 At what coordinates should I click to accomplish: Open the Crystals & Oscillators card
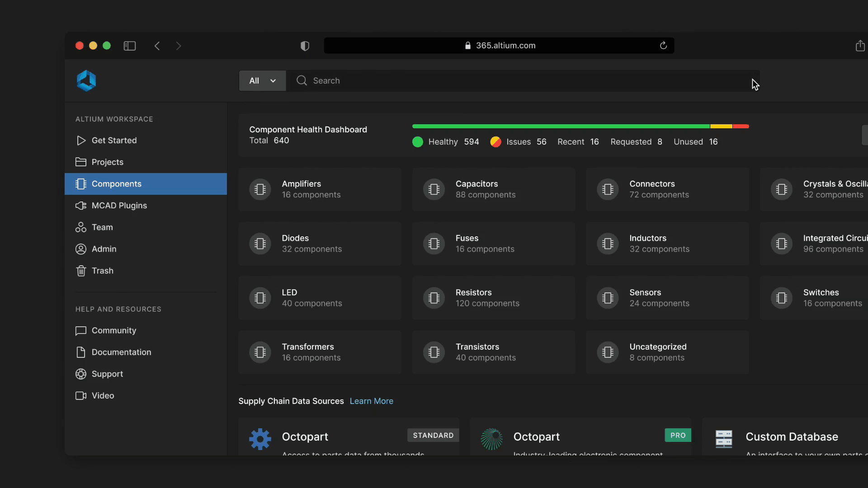click(x=814, y=189)
